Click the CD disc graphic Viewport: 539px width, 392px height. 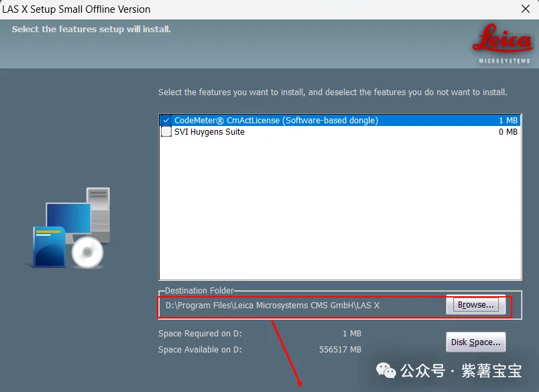coord(88,253)
